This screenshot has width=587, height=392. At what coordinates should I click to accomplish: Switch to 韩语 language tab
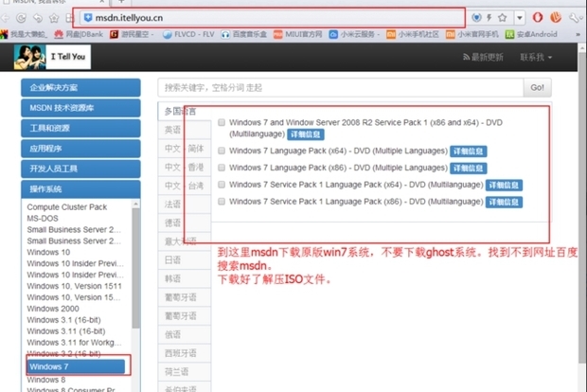[x=185, y=279]
